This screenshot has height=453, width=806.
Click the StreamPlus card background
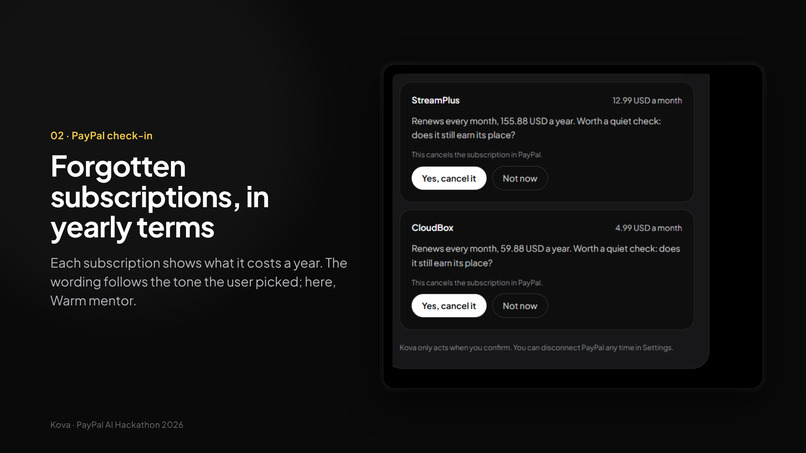[546, 142]
